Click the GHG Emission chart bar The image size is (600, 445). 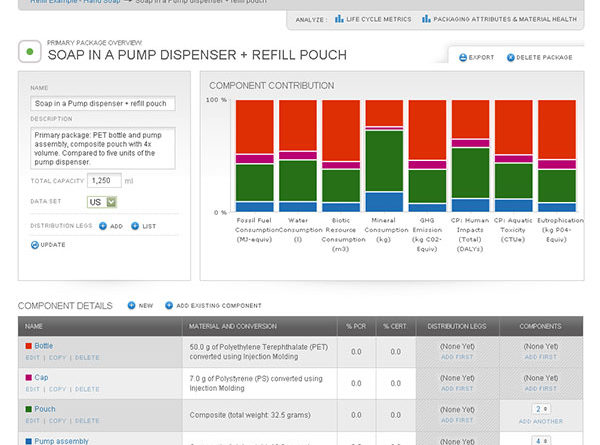427,156
